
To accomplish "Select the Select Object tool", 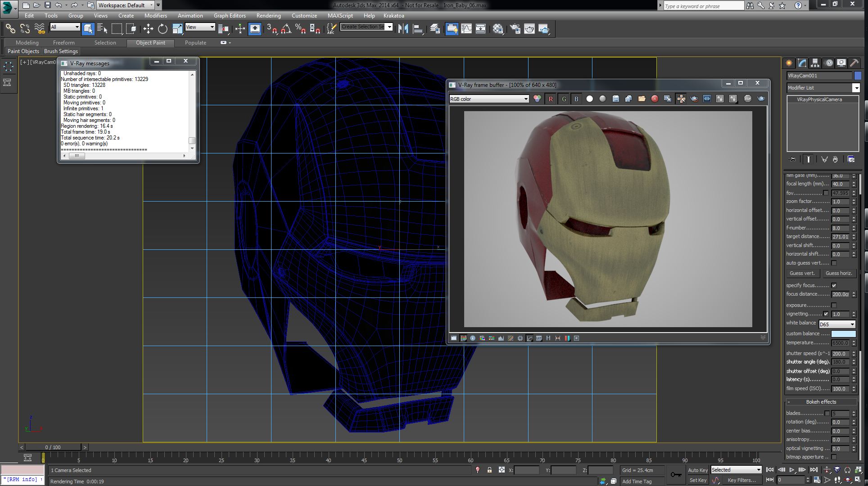I will point(88,29).
